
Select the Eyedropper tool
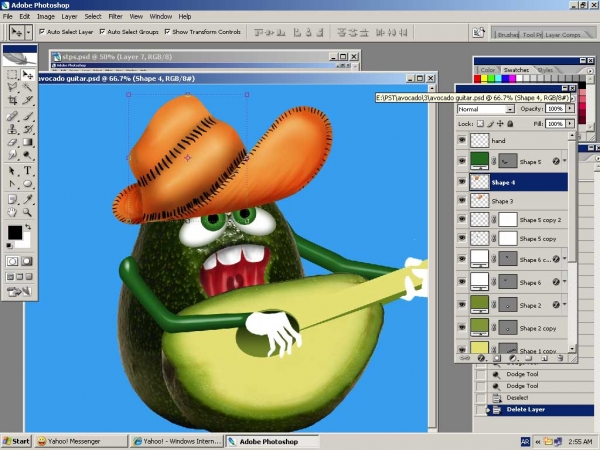[x=27, y=199]
